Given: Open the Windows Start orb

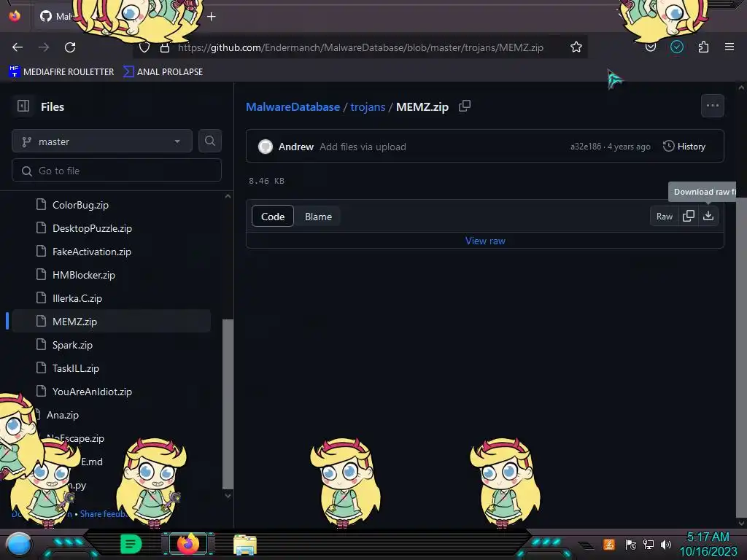Looking at the screenshot, I should tap(19, 545).
